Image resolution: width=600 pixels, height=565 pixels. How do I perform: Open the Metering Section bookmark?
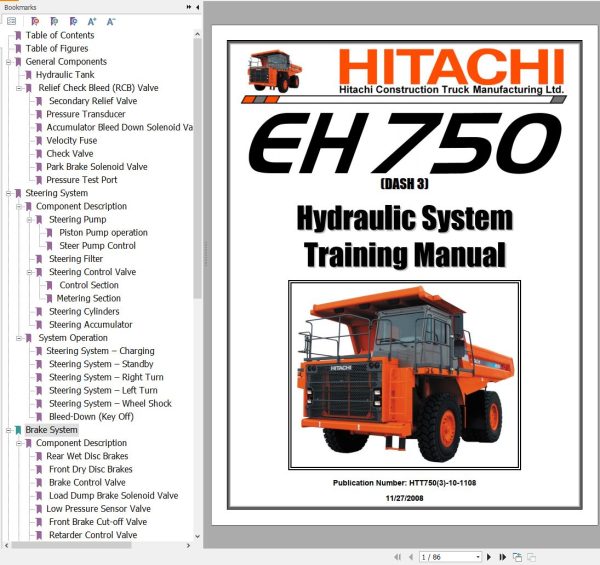click(x=88, y=298)
